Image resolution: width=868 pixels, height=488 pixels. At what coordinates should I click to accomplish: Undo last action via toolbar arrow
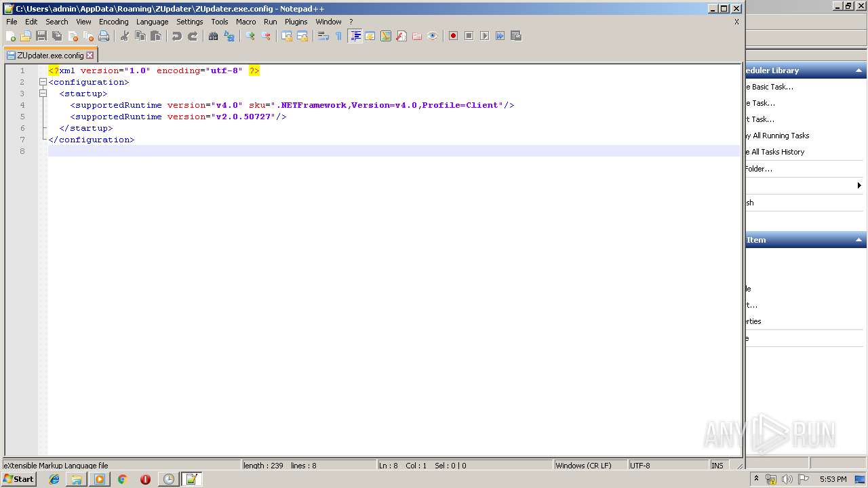[x=177, y=36]
